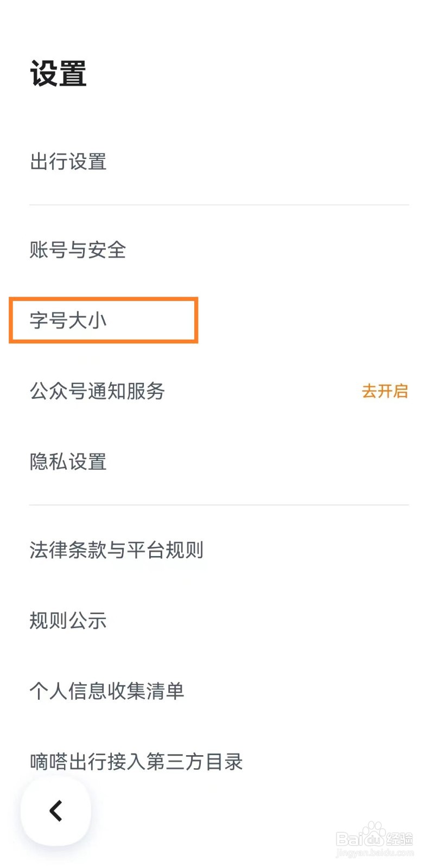Select the highlighted 字号大小 option
This screenshot has height=868, width=438.
tap(68, 320)
